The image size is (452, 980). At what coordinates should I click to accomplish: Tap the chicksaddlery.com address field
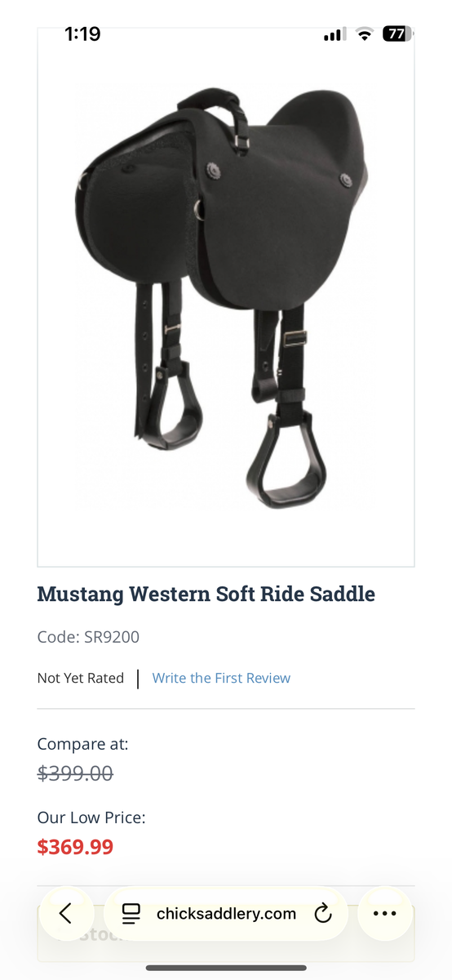point(226,913)
